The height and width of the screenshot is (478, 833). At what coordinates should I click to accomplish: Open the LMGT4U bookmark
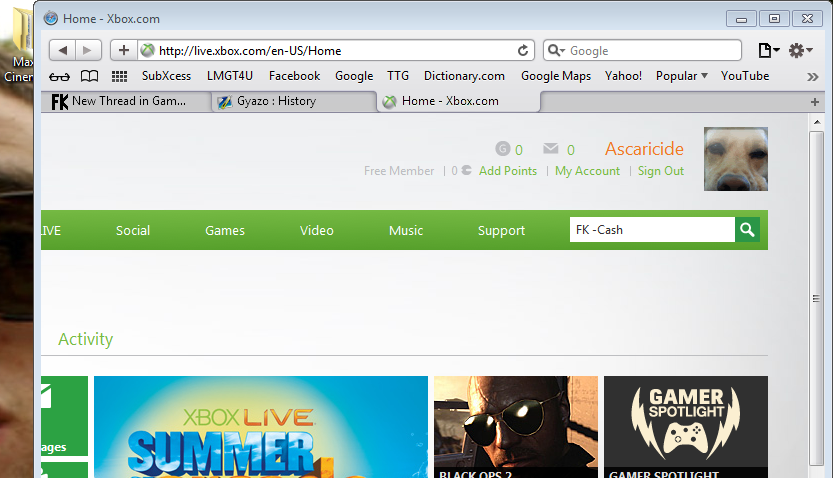pos(230,76)
